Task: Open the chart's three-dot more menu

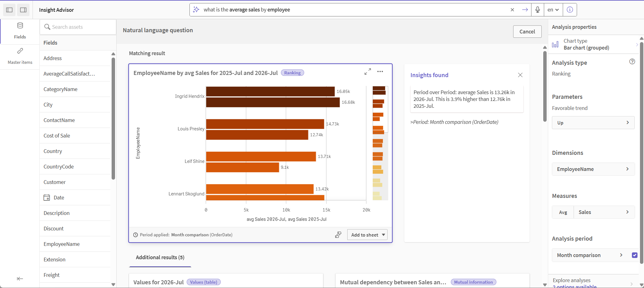Action: [x=380, y=72]
